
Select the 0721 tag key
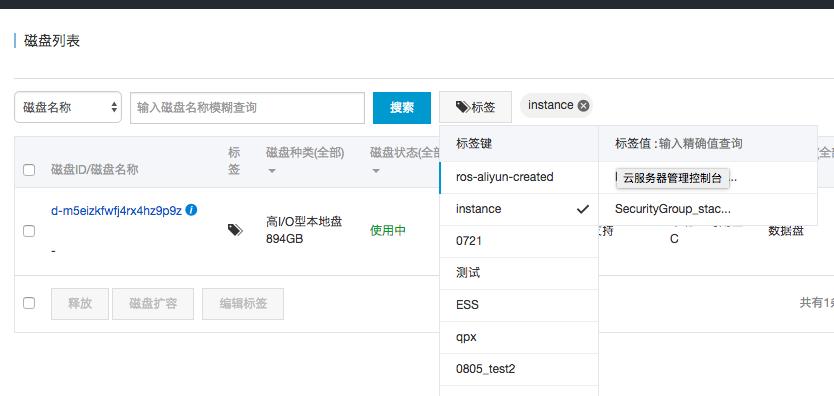(x=519, y=241)
